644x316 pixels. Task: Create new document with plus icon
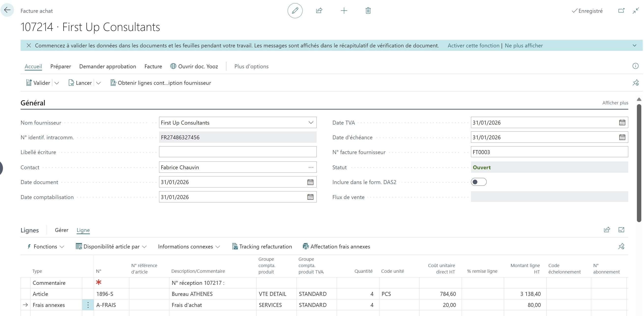344,11
